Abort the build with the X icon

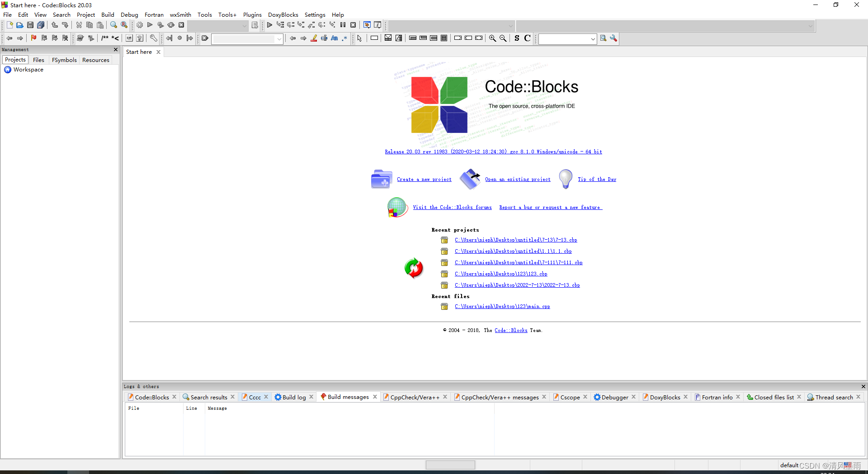coord(181,25)
